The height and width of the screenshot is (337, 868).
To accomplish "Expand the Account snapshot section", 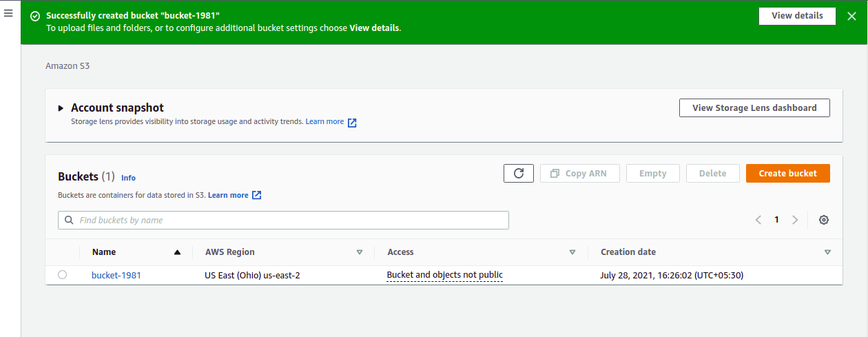I will [x=62, y=108].
